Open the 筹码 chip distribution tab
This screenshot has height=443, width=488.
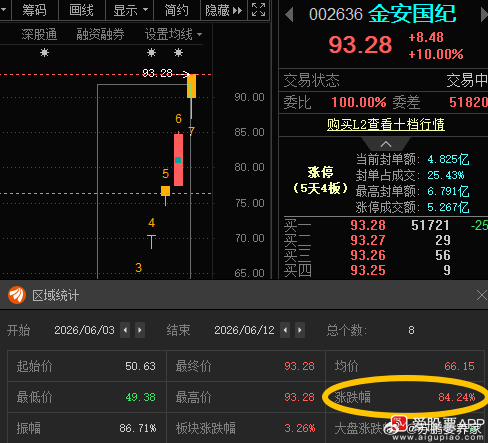[34, 10]
